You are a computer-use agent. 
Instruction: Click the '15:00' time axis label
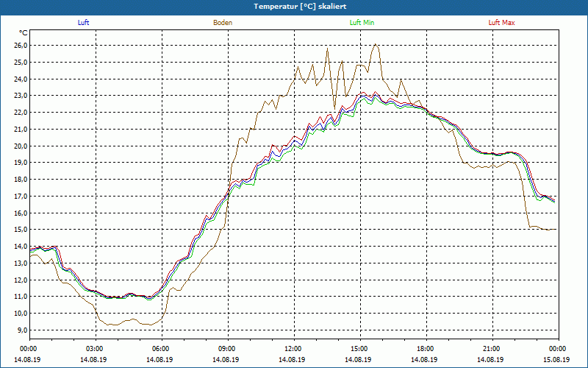[x=360, y=349]
